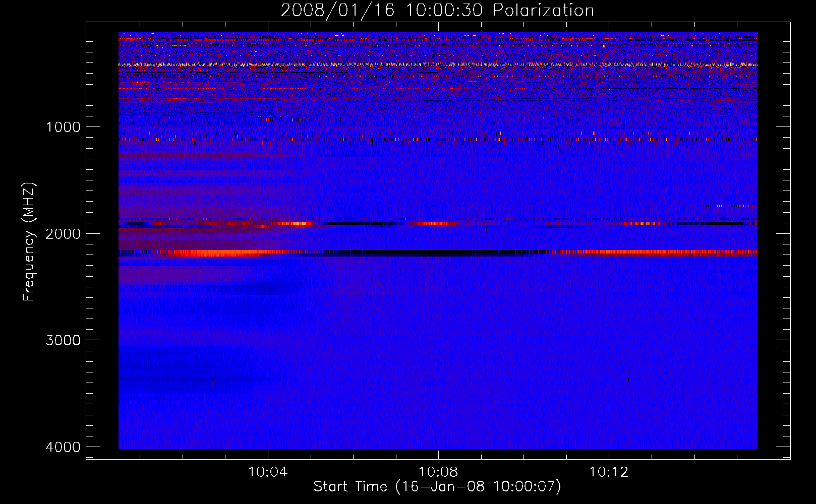
Task: Select the plot title '2008/01/16 10:00:30 Polarization'
Action: tap(437, 10)
